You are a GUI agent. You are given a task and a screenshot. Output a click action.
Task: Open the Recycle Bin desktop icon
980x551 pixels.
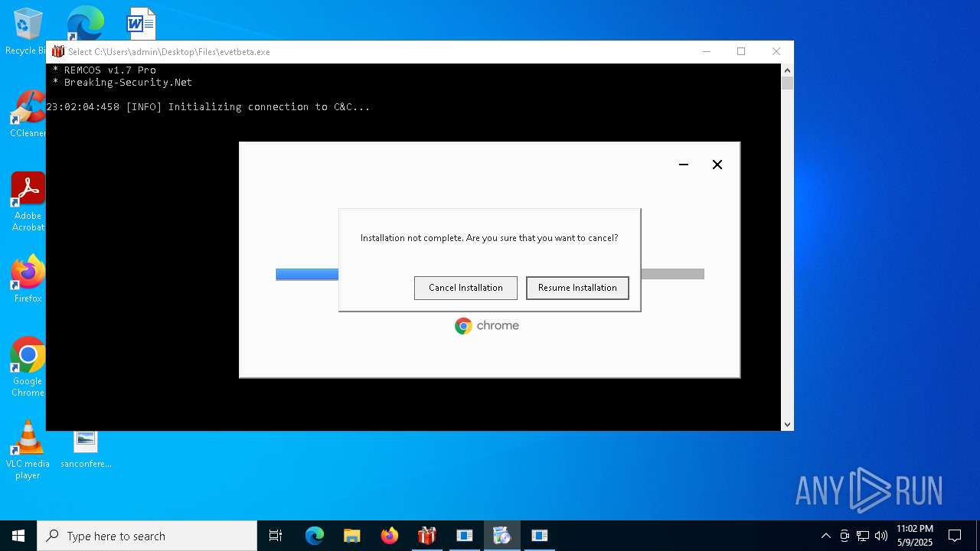click(x=28, y=32)
